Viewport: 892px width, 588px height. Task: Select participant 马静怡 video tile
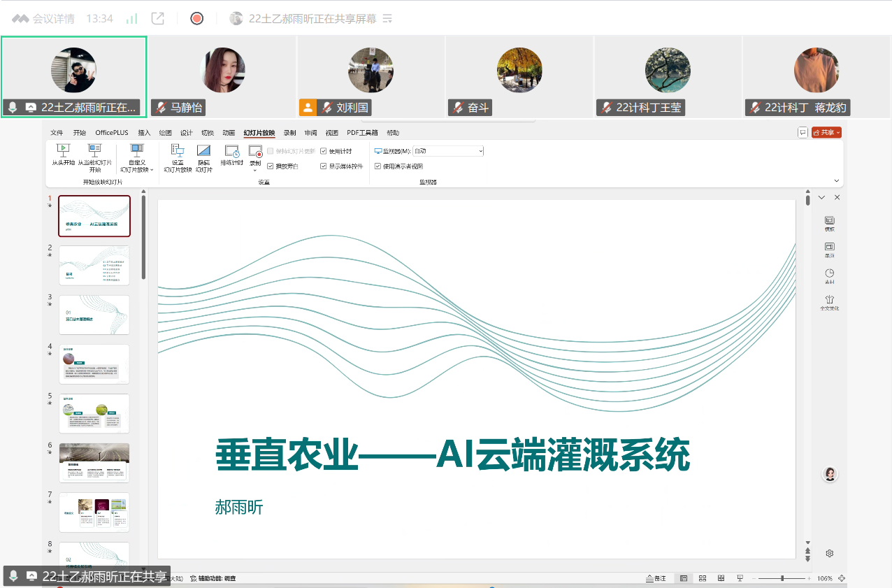[222, 77]
